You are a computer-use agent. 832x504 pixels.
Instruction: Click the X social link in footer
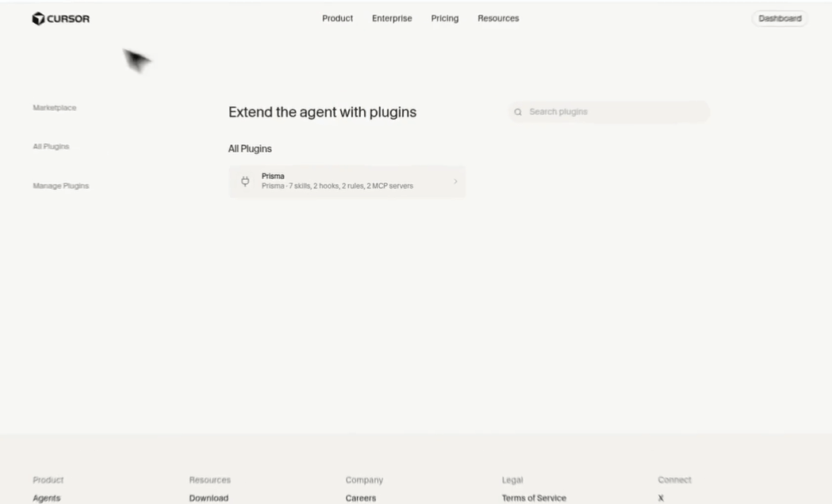[x=661, y=498]
